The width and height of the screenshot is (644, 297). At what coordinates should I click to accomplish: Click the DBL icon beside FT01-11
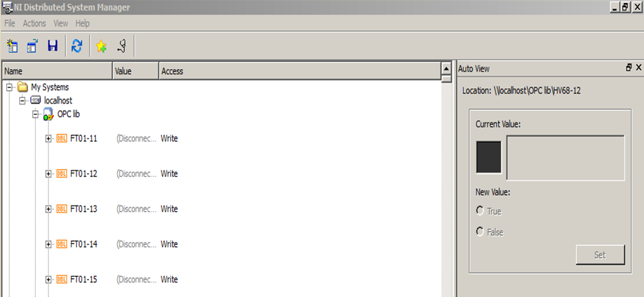[x=62, y=138]
